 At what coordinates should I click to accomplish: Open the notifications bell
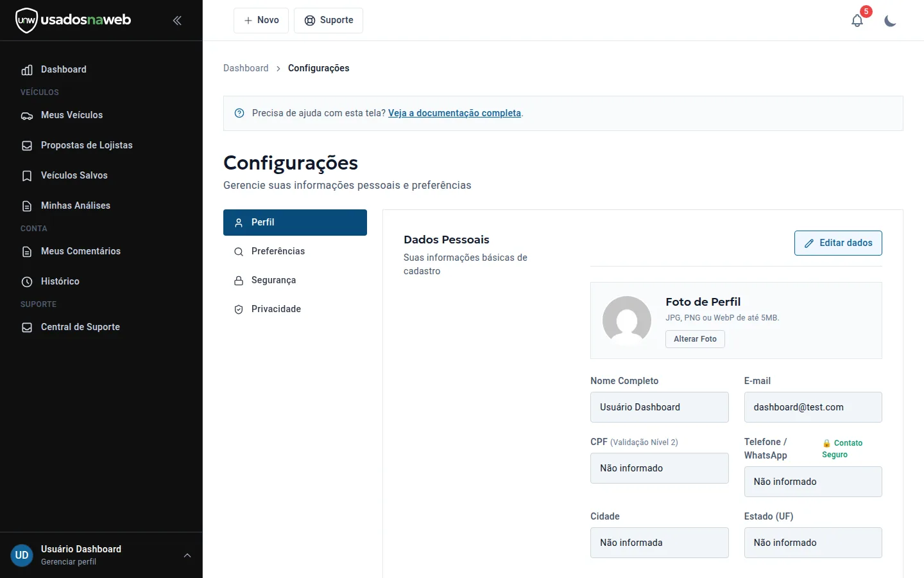857,21
